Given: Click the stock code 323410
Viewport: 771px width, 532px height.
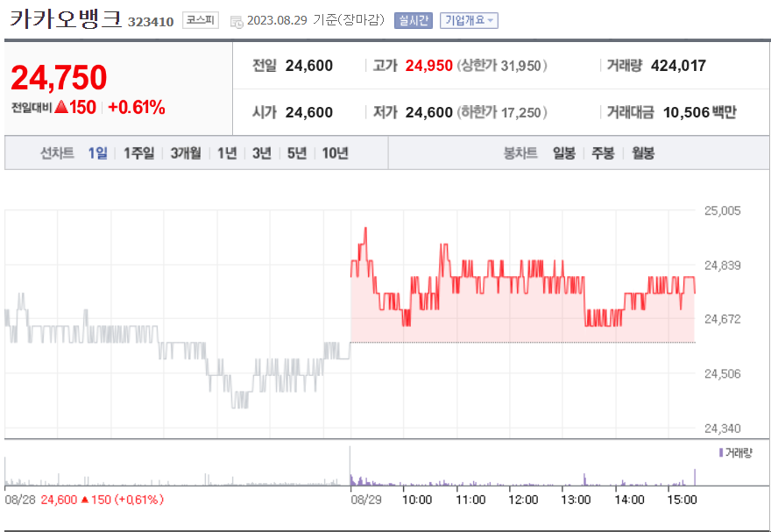Looking at the screenshot, I should coord(151,22).
